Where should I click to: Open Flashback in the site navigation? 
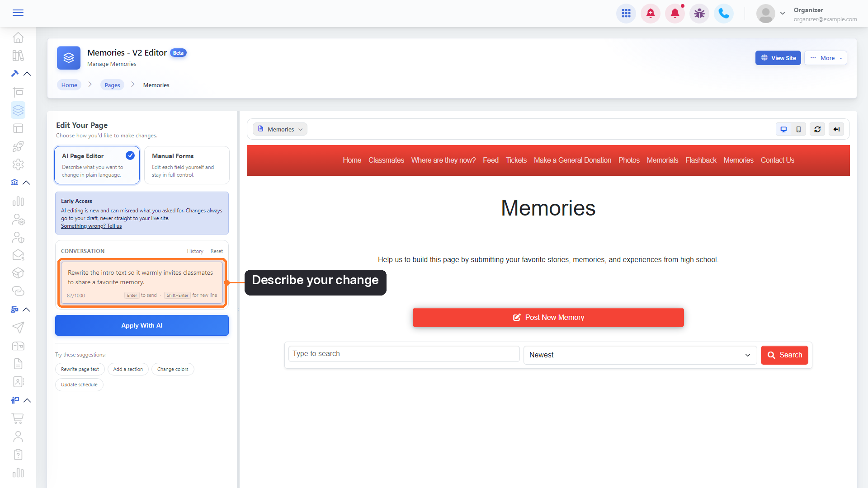[x=701, y=160]
